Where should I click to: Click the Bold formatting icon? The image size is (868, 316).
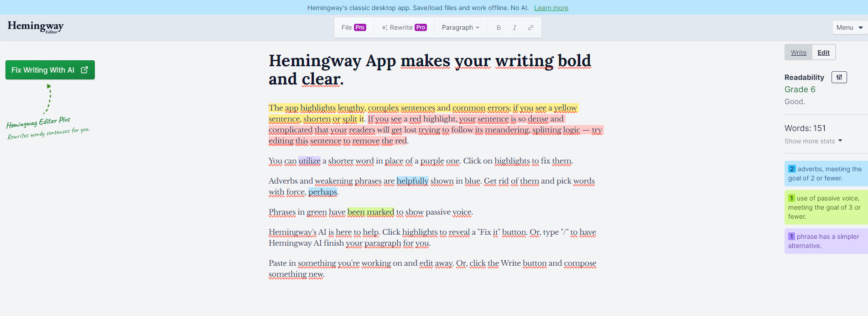pos(499,27)
